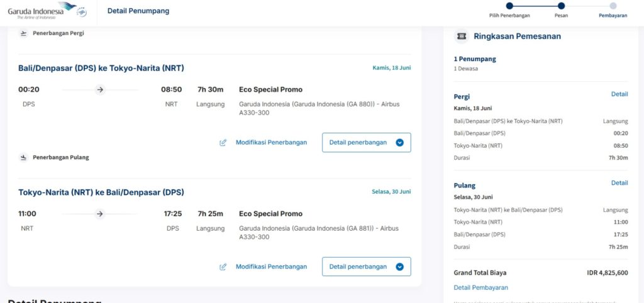Click the return plane icon beside Penerbangan Pulang

coord(24,157)
